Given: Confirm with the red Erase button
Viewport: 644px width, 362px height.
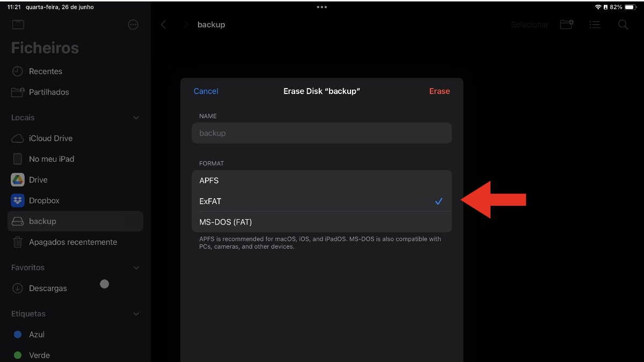Looking at the screenshot, I should 440,91.
